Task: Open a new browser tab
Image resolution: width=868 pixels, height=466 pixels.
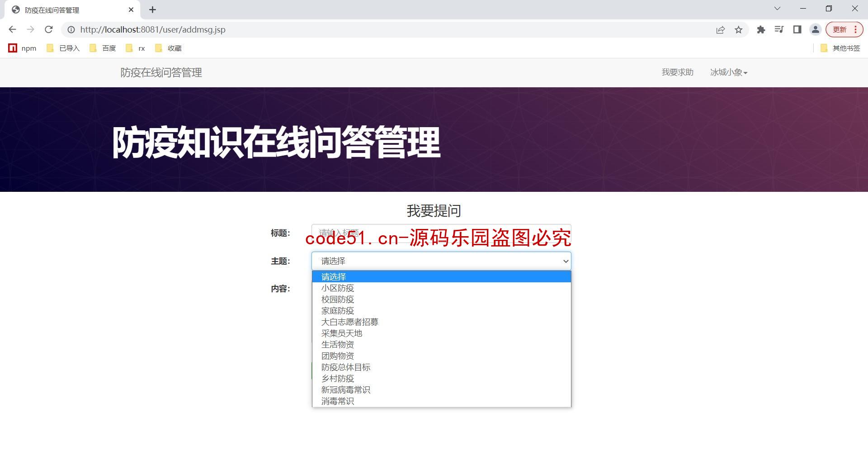Action: click(152, 10)
